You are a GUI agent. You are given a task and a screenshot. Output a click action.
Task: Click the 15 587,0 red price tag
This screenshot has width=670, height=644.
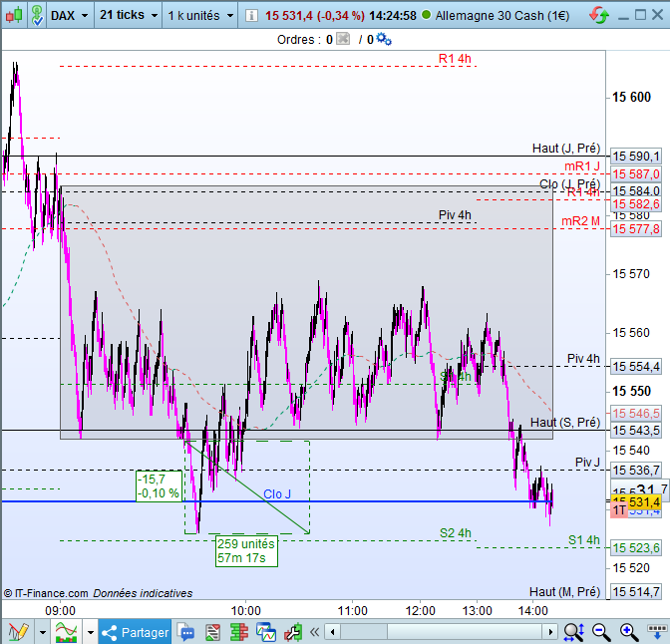click(636, 174)
